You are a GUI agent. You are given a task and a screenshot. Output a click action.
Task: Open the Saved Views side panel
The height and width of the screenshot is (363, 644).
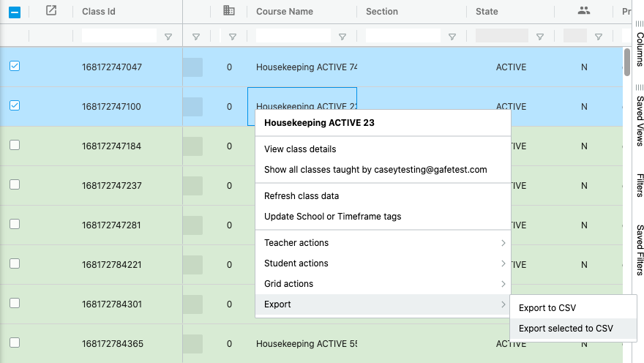click(x=639, y=117)
